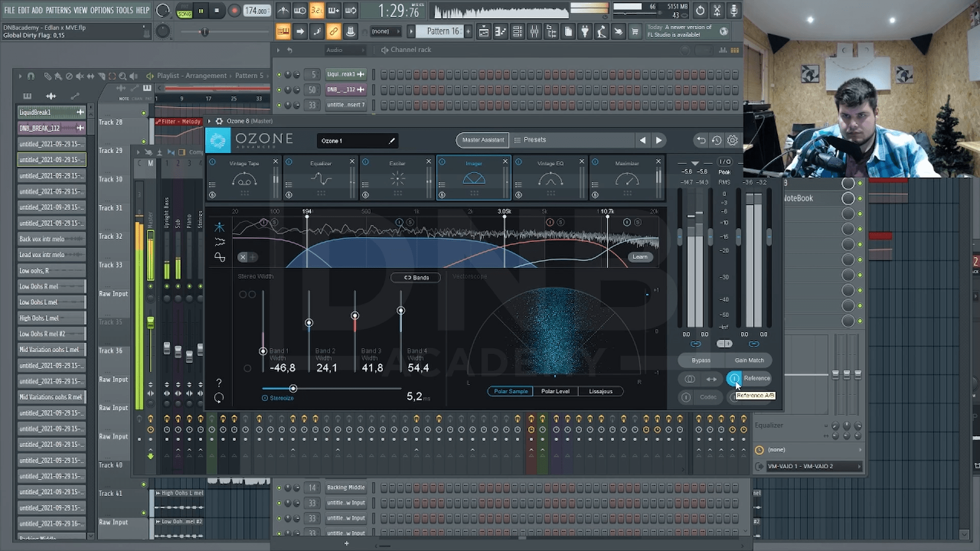Toggle the Vintage Tape module power button
Screen dimensions: 980x551
[x=212, y=162]
